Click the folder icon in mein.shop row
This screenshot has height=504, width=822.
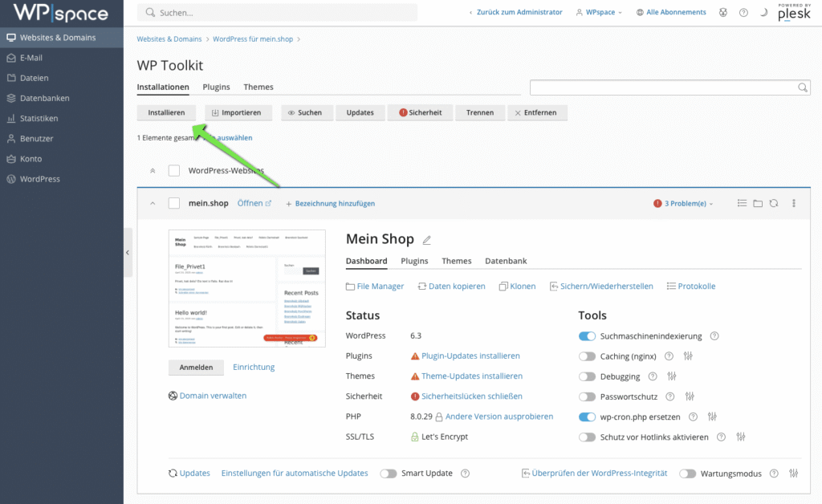click(x=758, y=203)
